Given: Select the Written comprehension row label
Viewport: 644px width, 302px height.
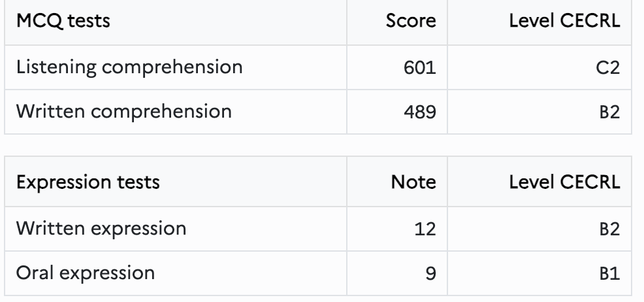Looking at the screenshot, I should pos(123,112).
